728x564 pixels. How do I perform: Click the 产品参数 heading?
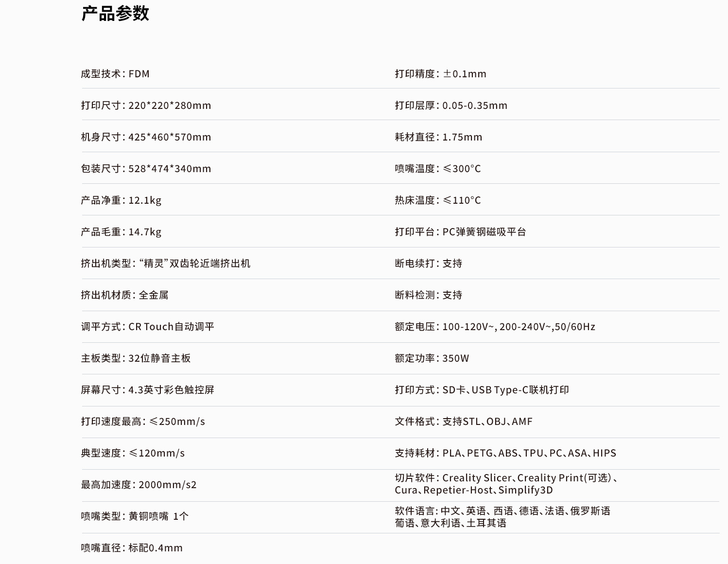pos(115,14)
